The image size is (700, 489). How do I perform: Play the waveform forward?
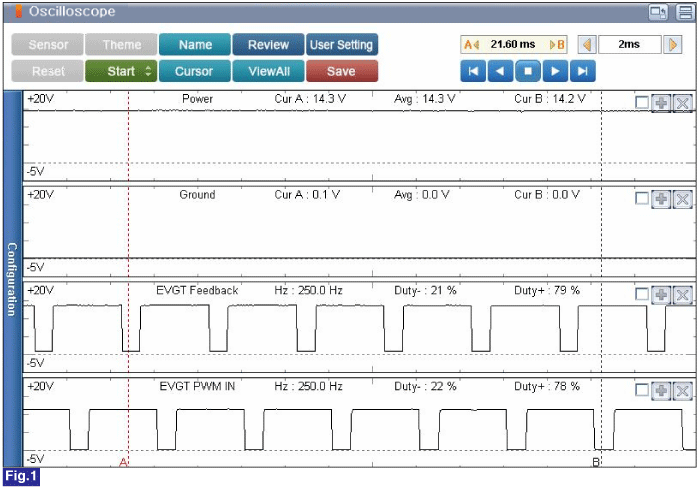(x=555, y=71)
